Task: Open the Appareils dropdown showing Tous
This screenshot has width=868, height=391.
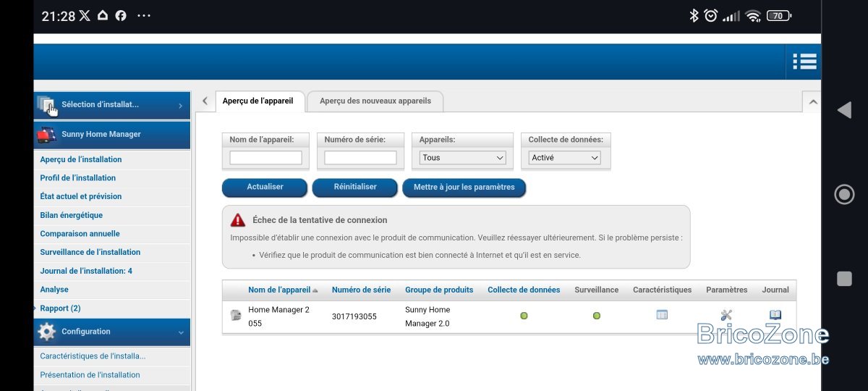Action: pos(463,157)
